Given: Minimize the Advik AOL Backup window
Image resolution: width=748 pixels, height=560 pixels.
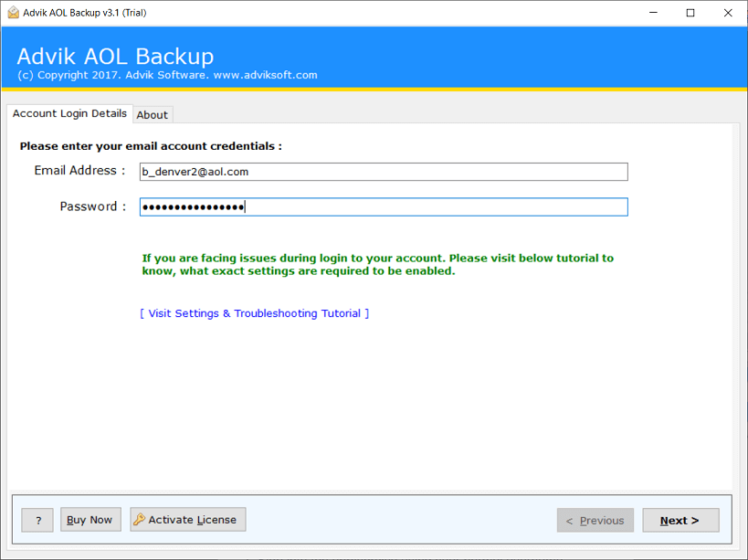Looking at the screenshot, I should click(x=652, y=12).
